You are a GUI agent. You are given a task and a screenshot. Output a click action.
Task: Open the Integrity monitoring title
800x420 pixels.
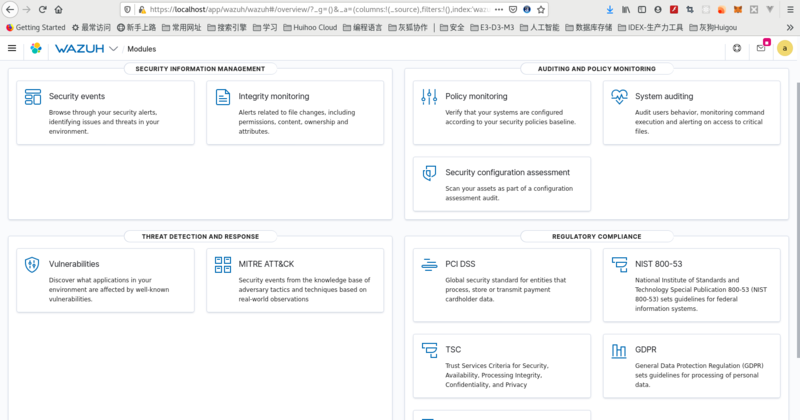[273, 96]
